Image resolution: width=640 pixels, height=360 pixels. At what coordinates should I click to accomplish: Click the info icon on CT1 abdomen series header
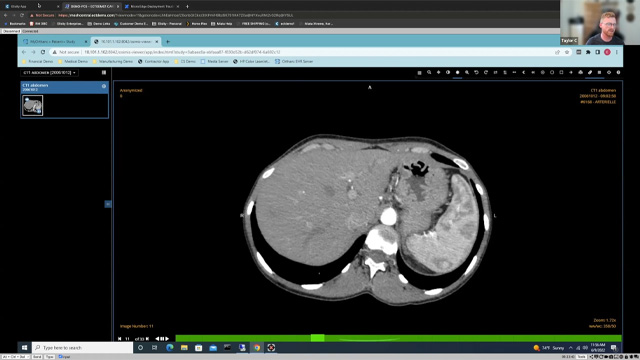[x=104, y=86]
